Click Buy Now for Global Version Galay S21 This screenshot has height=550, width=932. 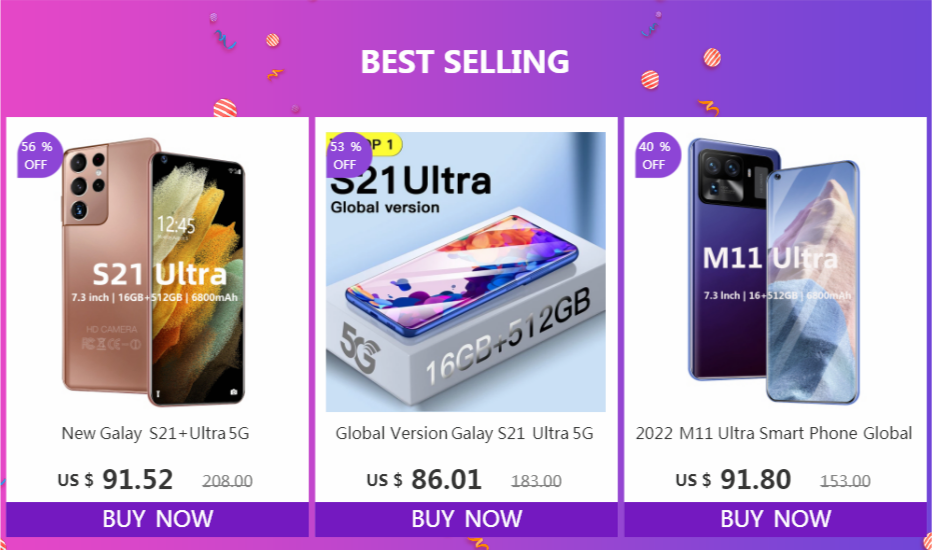(x=467, y=519)
